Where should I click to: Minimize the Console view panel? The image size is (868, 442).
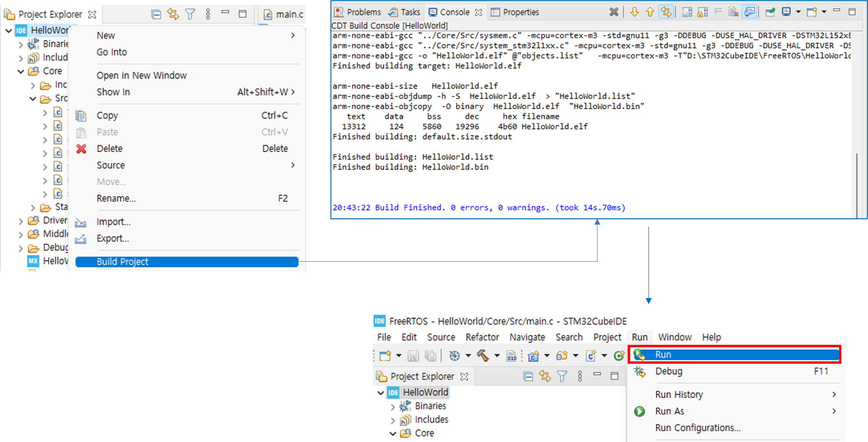pyautogui.click(x=837, y=11)
